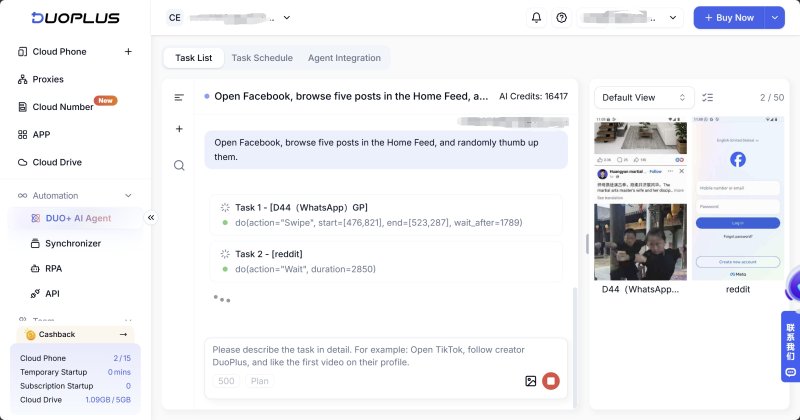The height and width of the screenshot is (420, 800).
Task: Click the Buy Now button
Action: pos(729,18)
